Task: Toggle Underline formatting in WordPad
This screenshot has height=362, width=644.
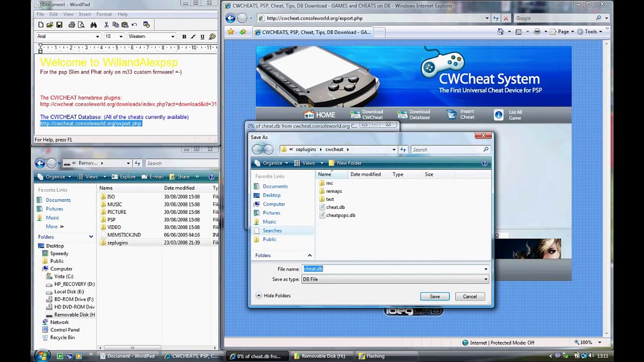Action: [x=202, y=37]
